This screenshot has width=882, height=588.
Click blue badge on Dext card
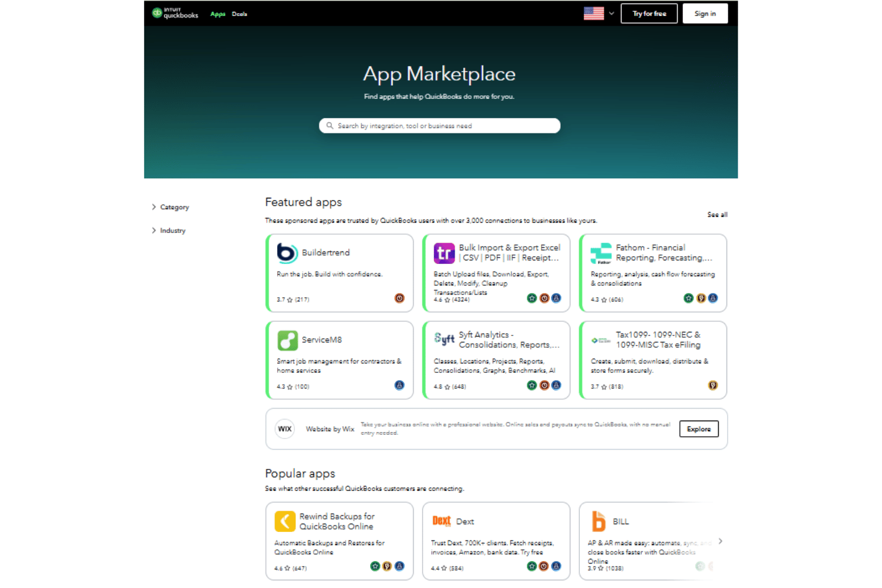(x=556, y=566)
